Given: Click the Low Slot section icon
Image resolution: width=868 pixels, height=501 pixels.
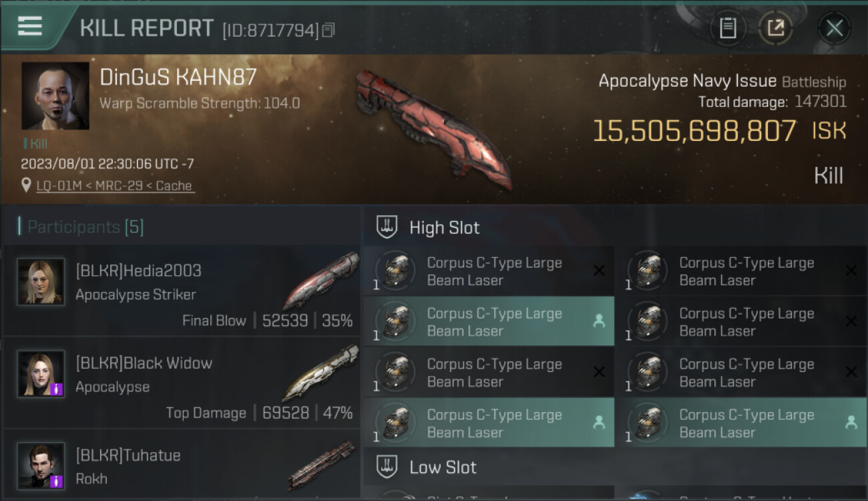Looking at the screenshot, I should pos(387,467).
